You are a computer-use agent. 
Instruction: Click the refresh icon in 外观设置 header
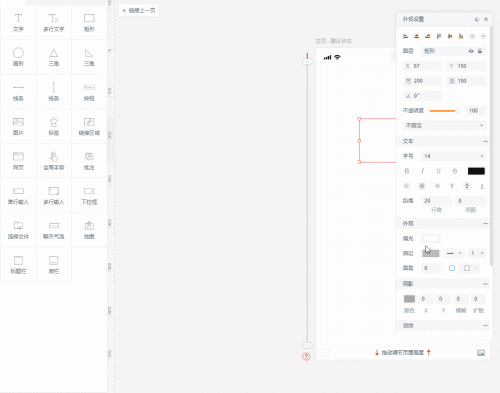coord(477,19)
